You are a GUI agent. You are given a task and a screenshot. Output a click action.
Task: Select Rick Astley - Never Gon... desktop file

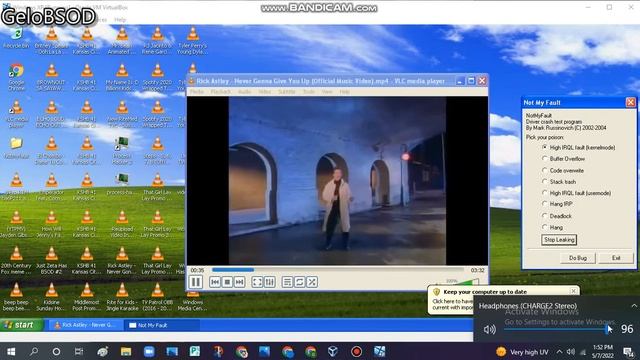(x=122, y=261)
